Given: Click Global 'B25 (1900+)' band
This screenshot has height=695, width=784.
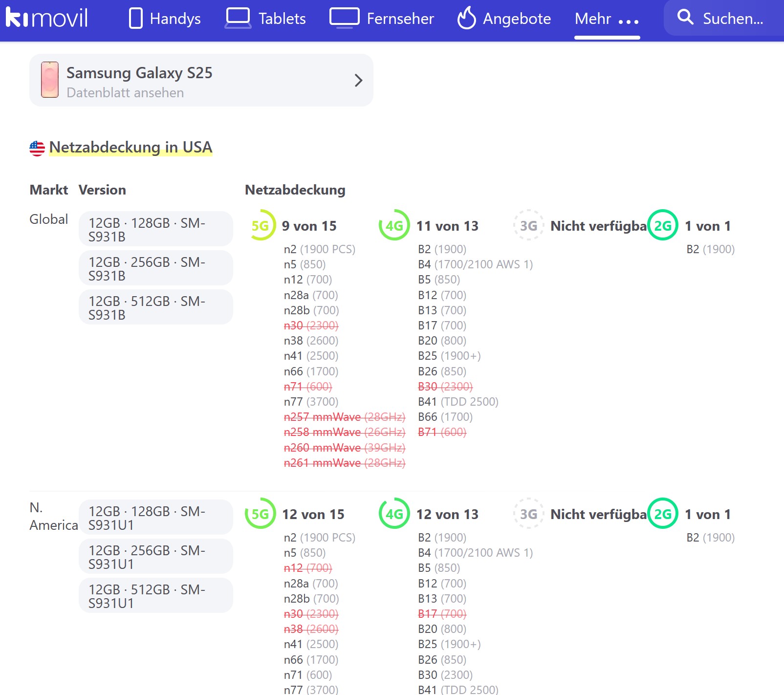Looking at the screenshot, I should [x=449, y=356].
